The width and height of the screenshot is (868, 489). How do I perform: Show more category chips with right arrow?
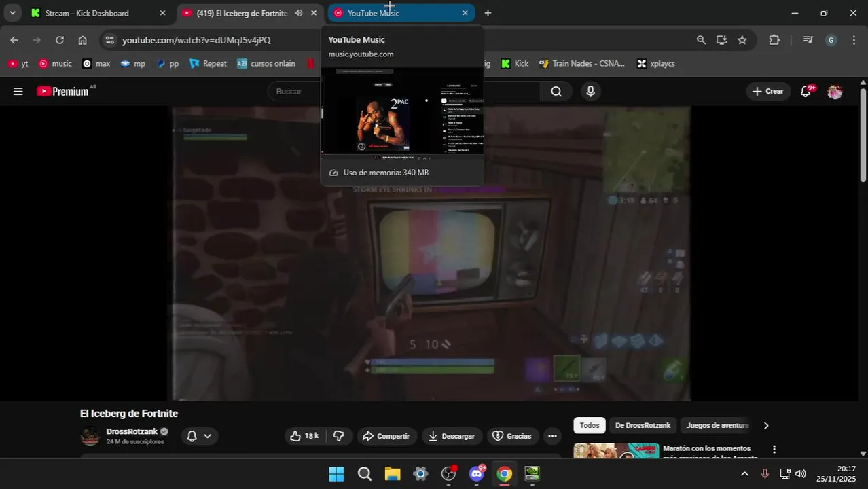coord(766,426)
